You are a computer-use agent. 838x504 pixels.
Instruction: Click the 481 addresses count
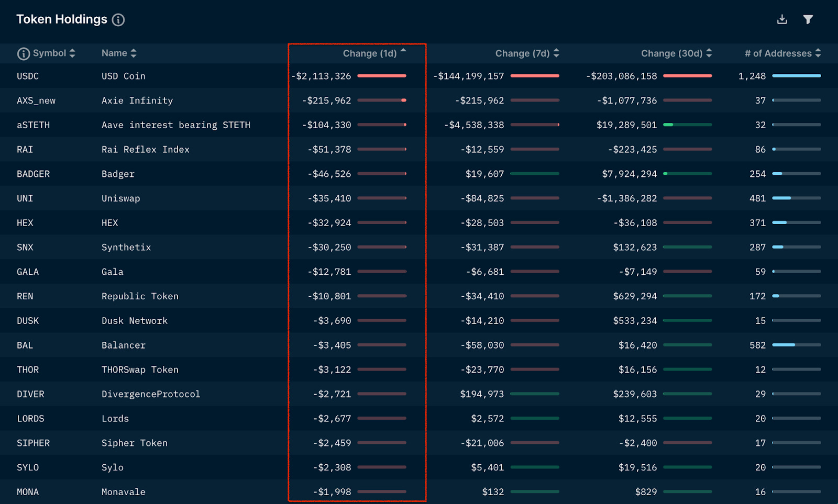tap(758, 198)
